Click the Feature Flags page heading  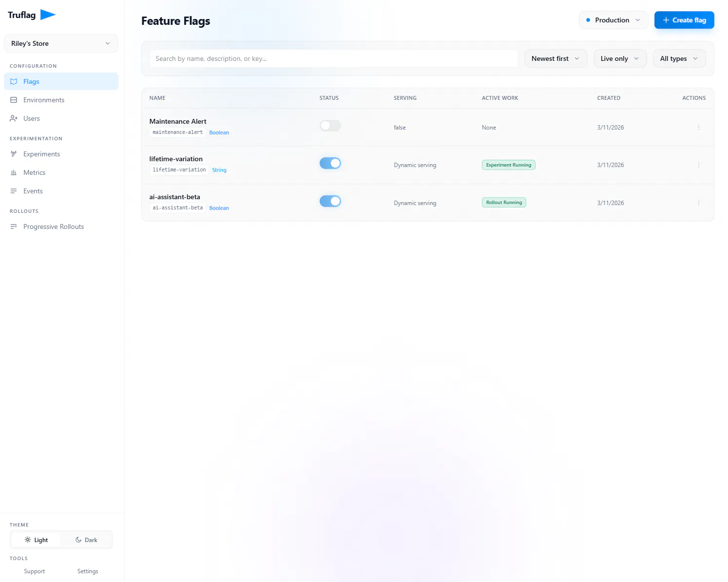coord(176,21)
